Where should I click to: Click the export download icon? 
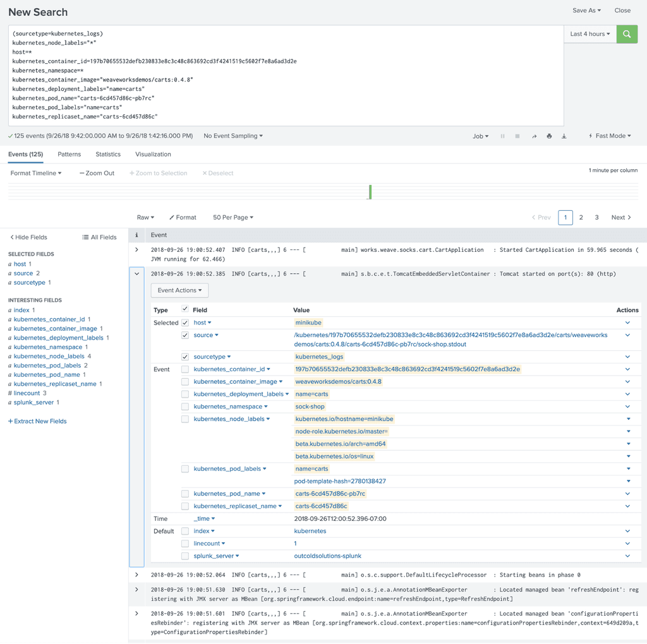click(x=564, y=136)
